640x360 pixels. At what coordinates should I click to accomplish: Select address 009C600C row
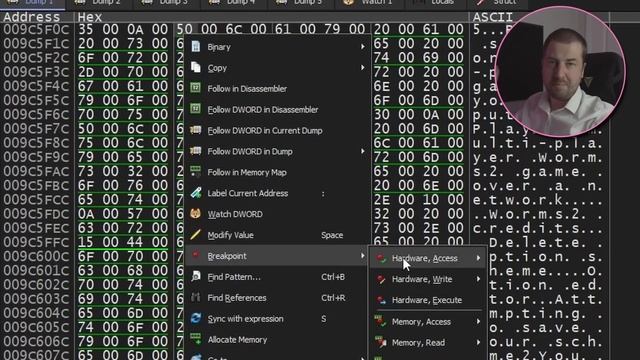[36, 256]
